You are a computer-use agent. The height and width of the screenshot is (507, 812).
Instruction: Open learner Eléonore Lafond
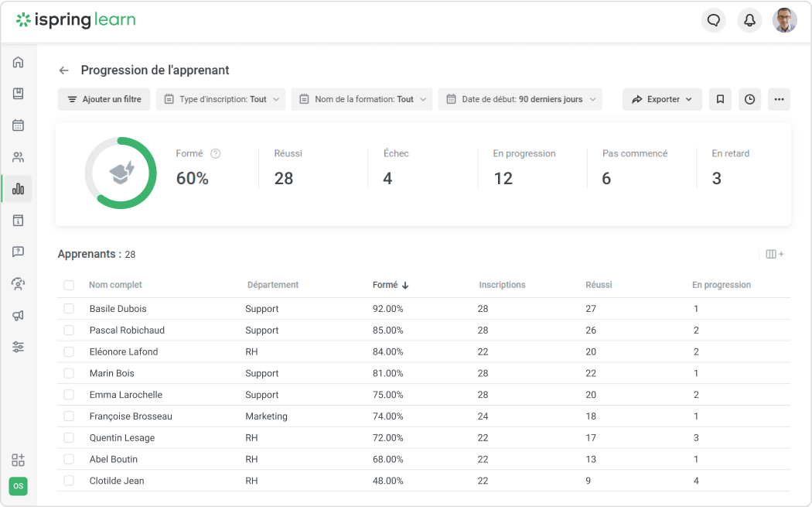pos(124,351)
